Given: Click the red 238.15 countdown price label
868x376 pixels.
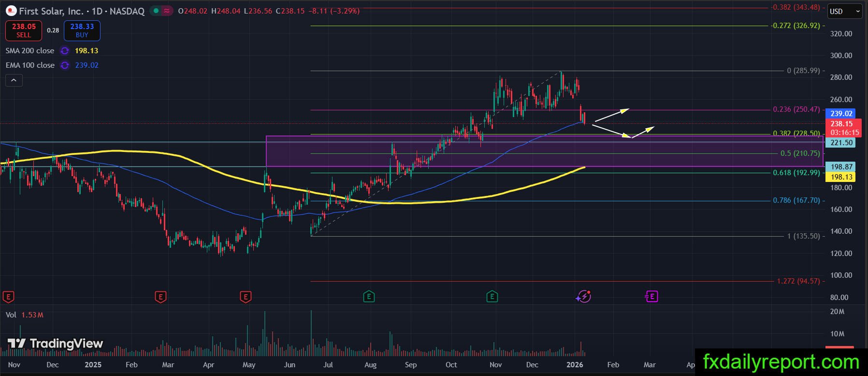Looking at the screenshot, I should (844, 128).
